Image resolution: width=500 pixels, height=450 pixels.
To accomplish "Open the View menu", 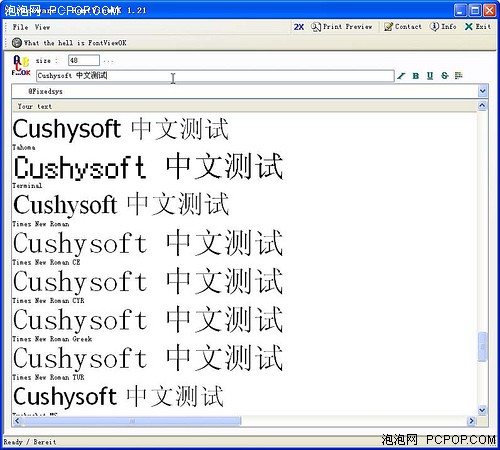I will pyautogui.click(x=42, y=27).
